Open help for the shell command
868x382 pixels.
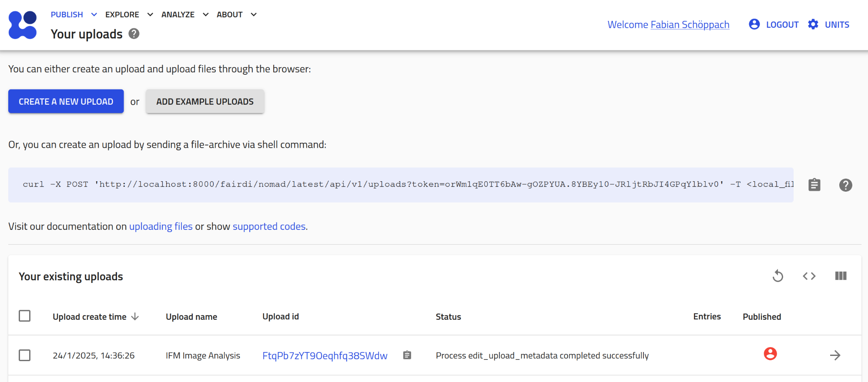[845, 185]
